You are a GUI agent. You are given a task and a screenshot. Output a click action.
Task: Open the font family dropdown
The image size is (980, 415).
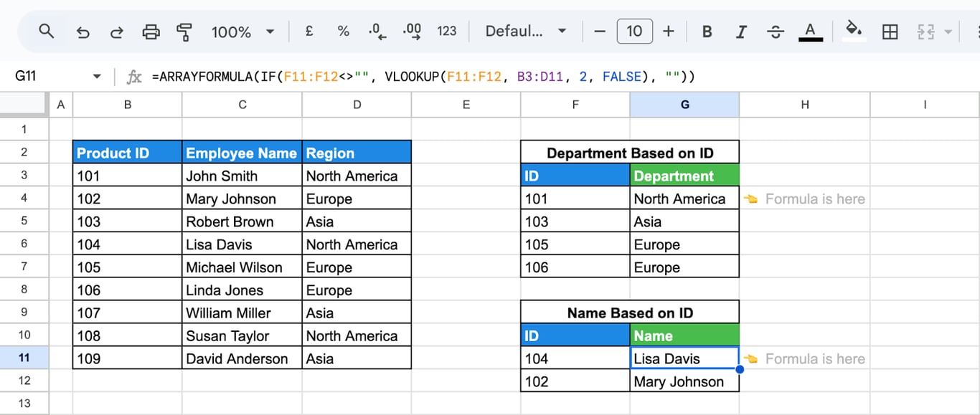[x=526, y=32]
